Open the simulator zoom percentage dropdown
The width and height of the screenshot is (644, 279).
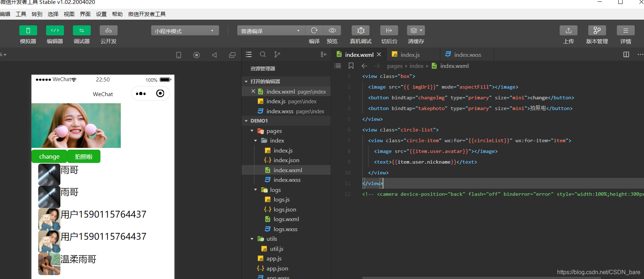click(x=3, y=55)
